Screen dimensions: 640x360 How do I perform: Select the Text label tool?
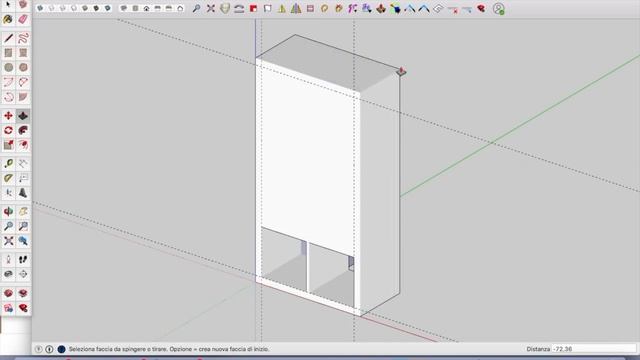coord(23,178)
